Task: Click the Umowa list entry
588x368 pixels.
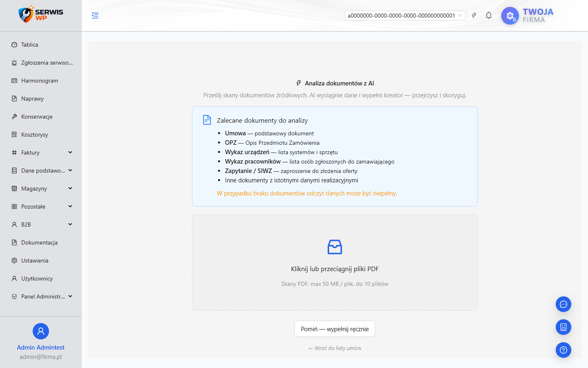Action: pos(269,133)
